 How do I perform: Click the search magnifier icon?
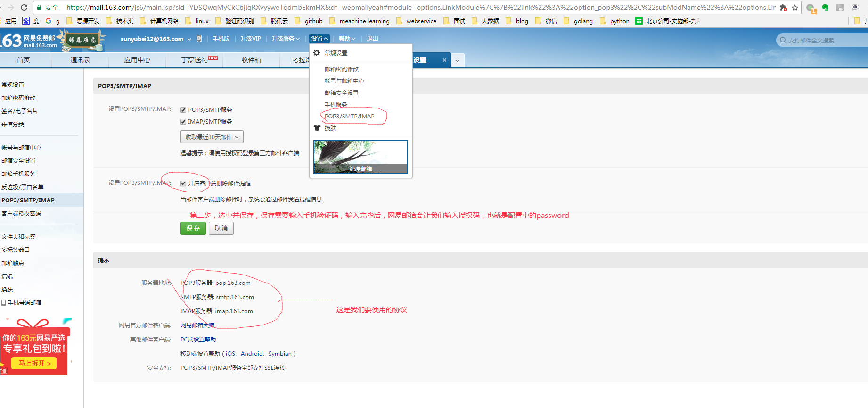point(783,40)
